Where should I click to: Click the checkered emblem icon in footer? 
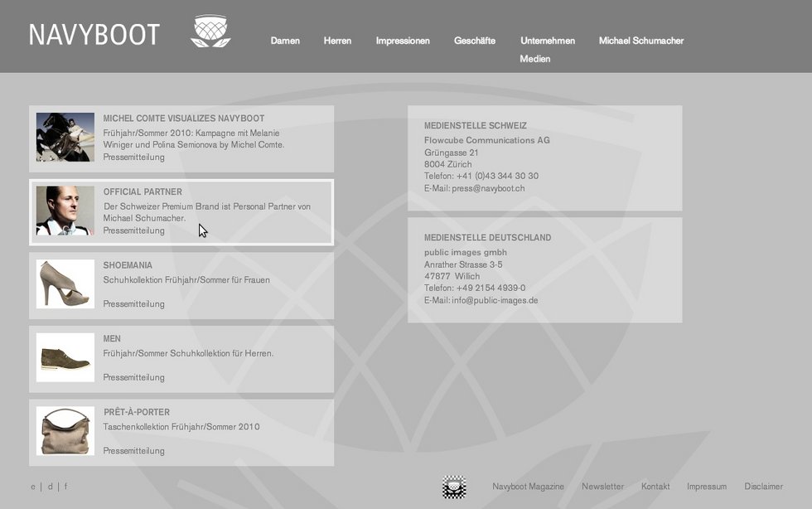[x=454, y=487]
